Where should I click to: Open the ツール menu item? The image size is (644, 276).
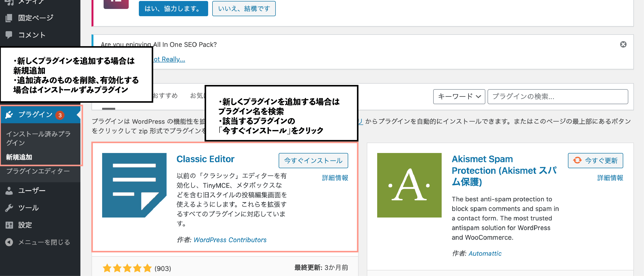[x=28, y=208]
